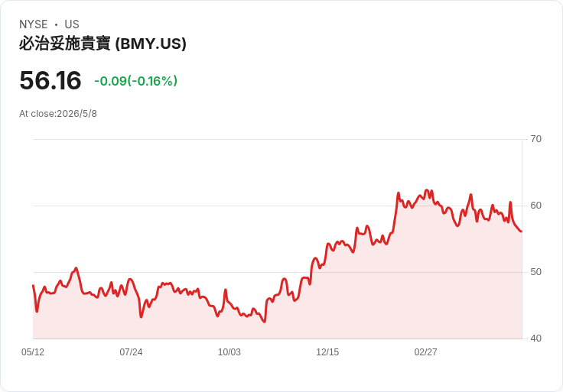Viewport: 563px width, 392px height.
Task: Click the 02/27 date axis label
Action: tap(425, 352)
